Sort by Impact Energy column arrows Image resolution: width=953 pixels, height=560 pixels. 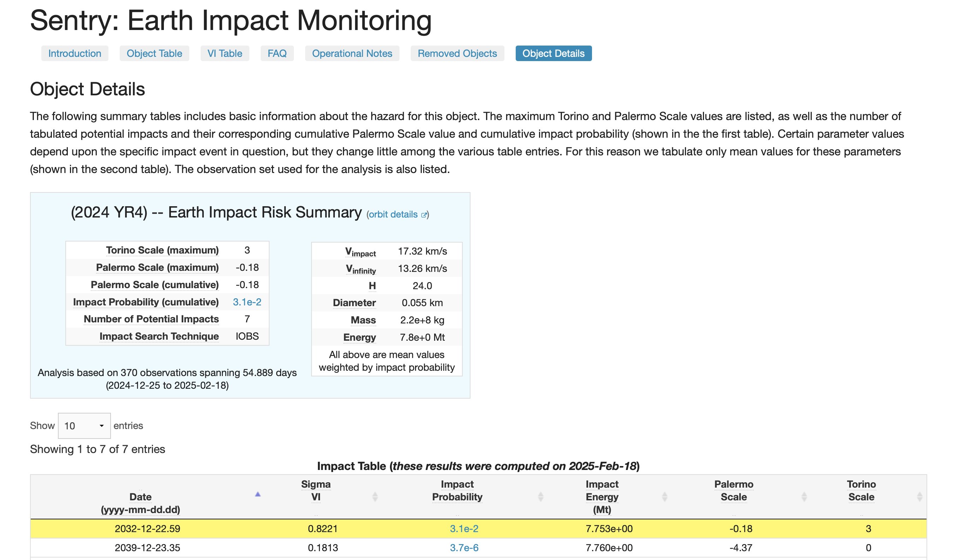tap(664, 496)
